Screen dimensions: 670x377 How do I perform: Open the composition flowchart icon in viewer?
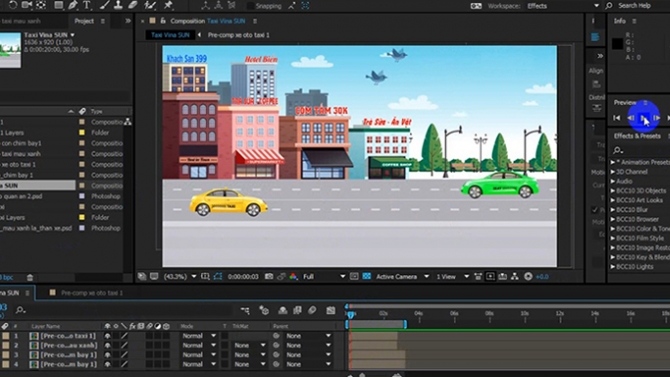pos(515,277)
